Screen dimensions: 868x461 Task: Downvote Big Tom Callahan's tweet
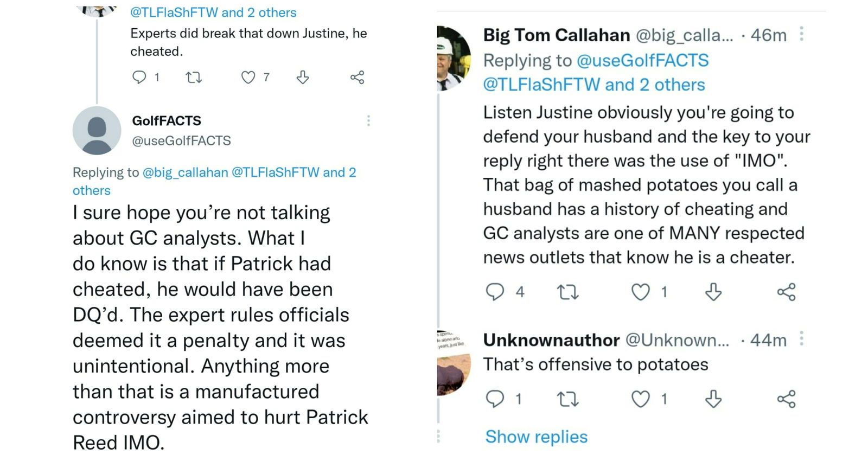click(713, 292)
